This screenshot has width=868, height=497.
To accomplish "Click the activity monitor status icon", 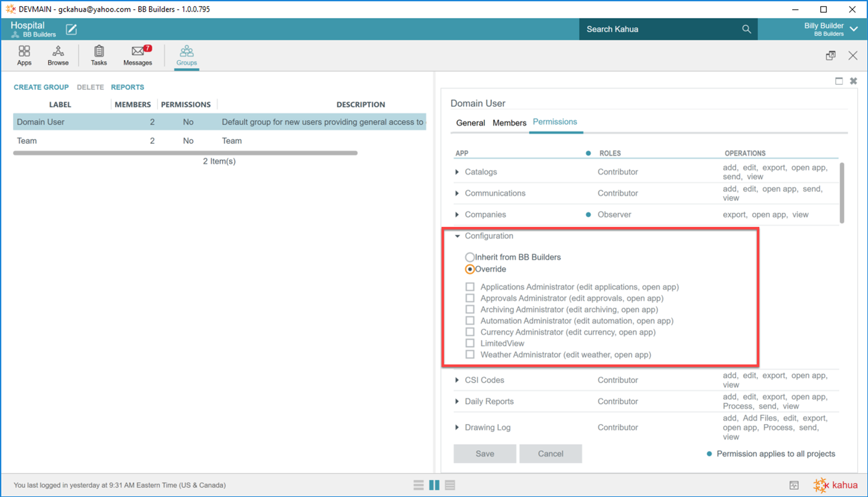I will click(794, 485).
